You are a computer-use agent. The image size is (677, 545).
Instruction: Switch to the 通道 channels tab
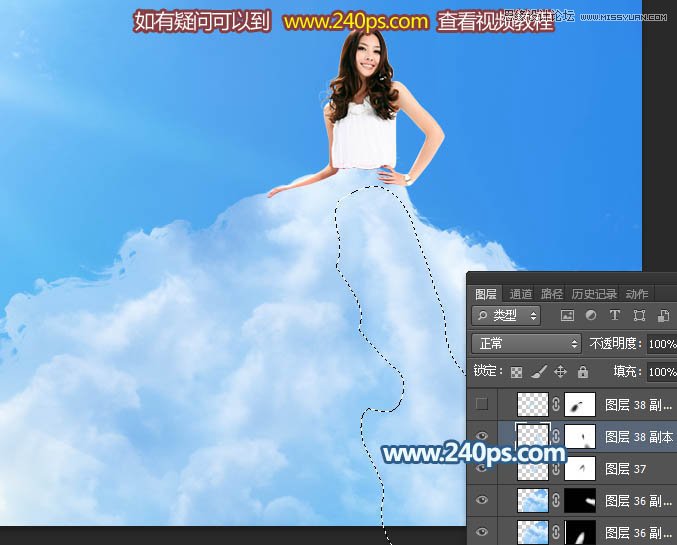click(521, 294)
